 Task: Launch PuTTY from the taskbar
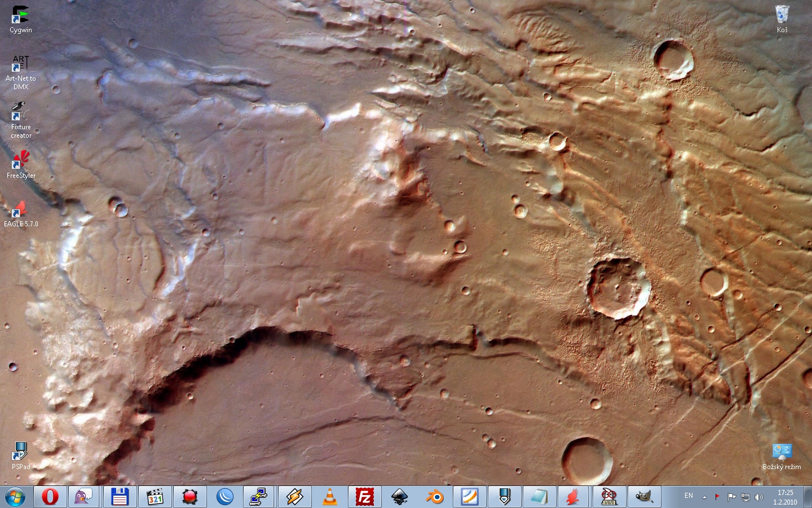(259, 497)
